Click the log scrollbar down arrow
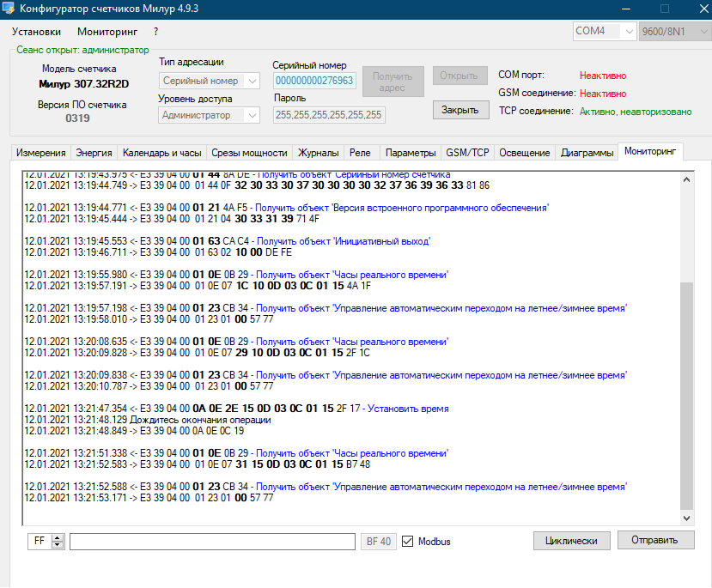Viewport: 712px width, 588px height. pyautogui.click(x=686, y=518)
